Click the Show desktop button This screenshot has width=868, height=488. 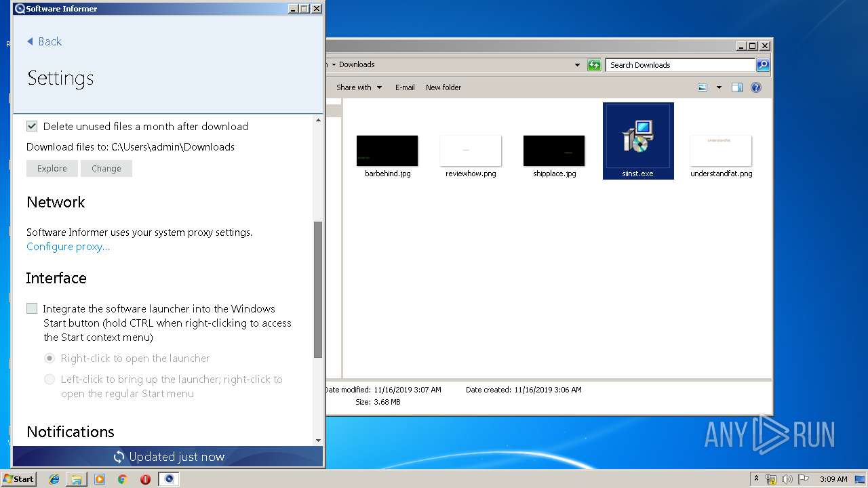(860, 479)
